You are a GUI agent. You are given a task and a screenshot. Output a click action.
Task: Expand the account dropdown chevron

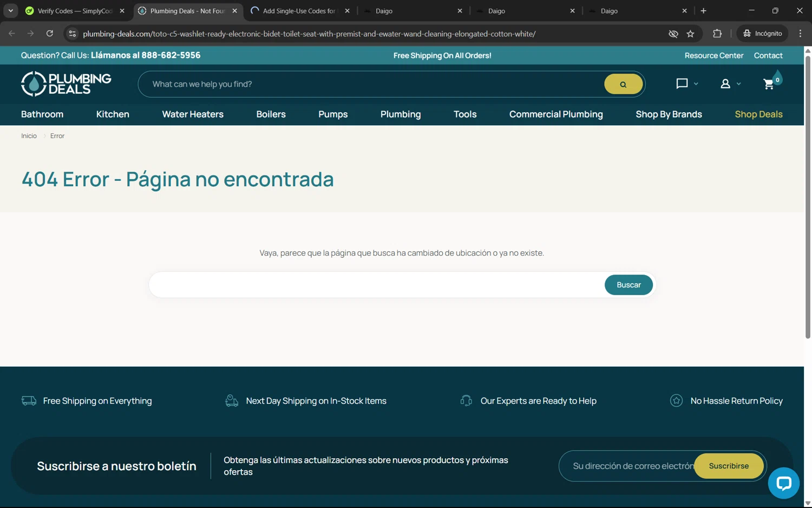tap(738, 84)
